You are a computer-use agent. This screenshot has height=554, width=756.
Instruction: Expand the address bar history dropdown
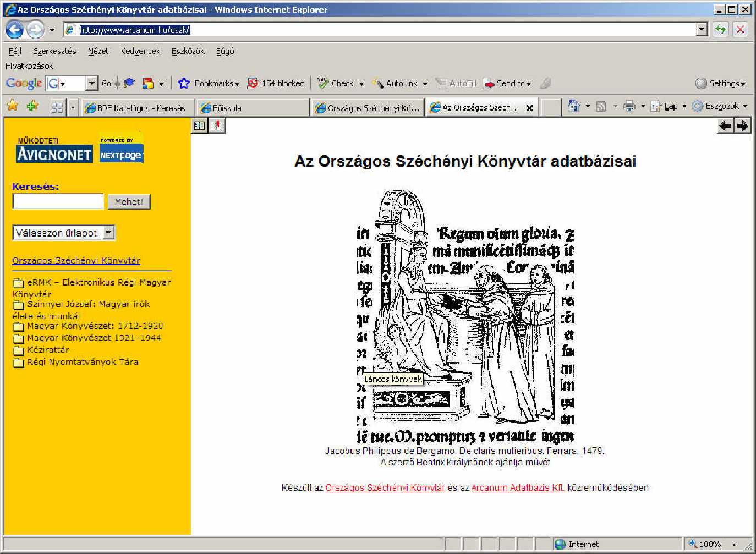pos(702,30)
